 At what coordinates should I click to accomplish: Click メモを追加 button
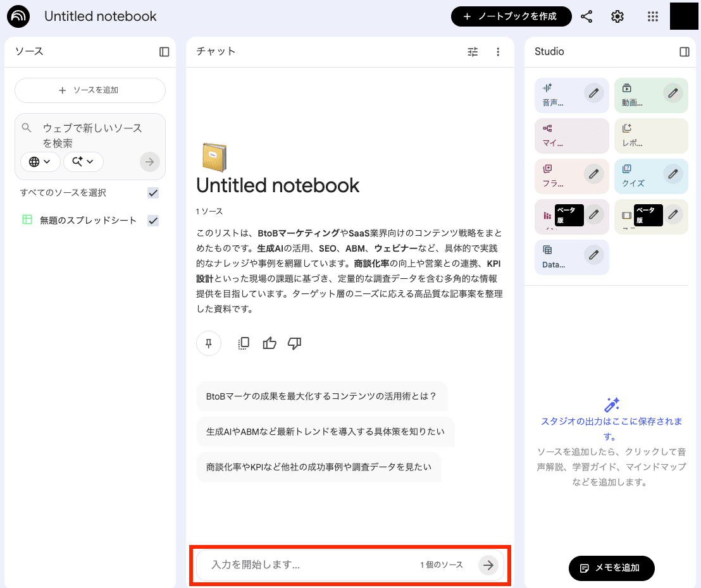pos(611,568)
